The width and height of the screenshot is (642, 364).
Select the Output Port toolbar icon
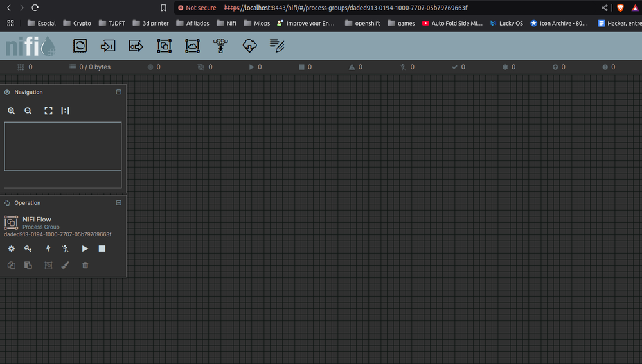pos(136,46)
